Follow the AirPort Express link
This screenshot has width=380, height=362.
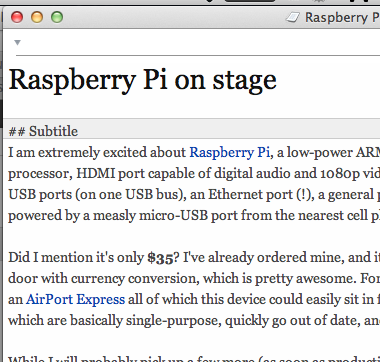click(x=75, y=299)
